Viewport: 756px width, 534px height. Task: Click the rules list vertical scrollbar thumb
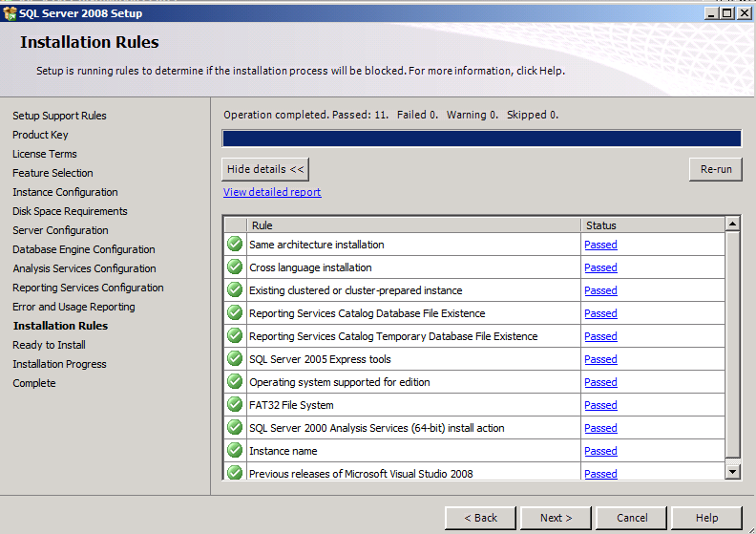tap(733, 345)
